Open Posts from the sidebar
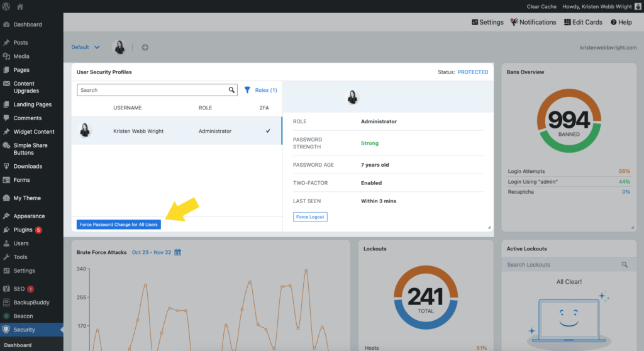The image size is (644, 351). tap(21, 42)
